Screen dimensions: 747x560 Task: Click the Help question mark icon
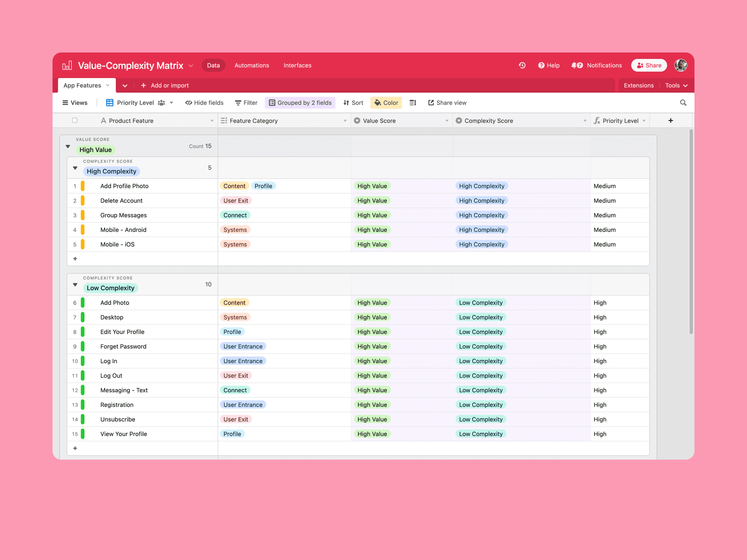click(541, 65)
